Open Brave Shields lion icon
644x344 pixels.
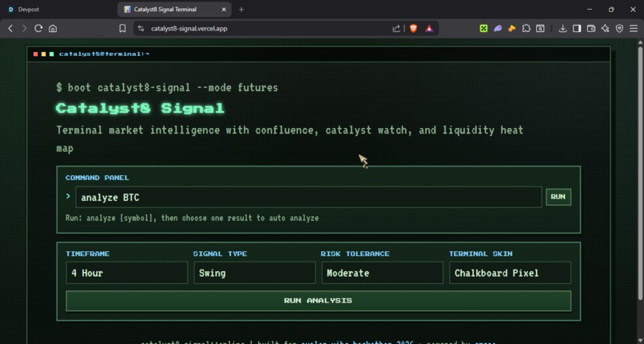[x=413, y=28]
